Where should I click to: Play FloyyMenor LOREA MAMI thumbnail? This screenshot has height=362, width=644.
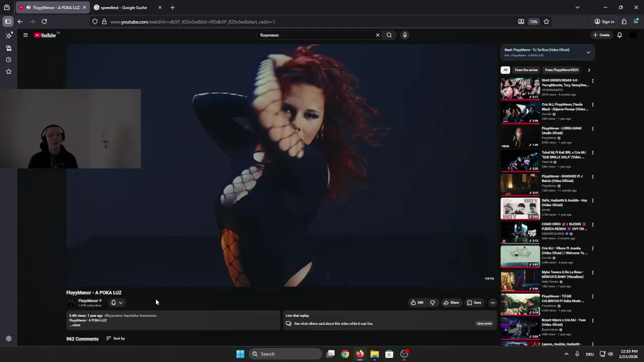520,137
